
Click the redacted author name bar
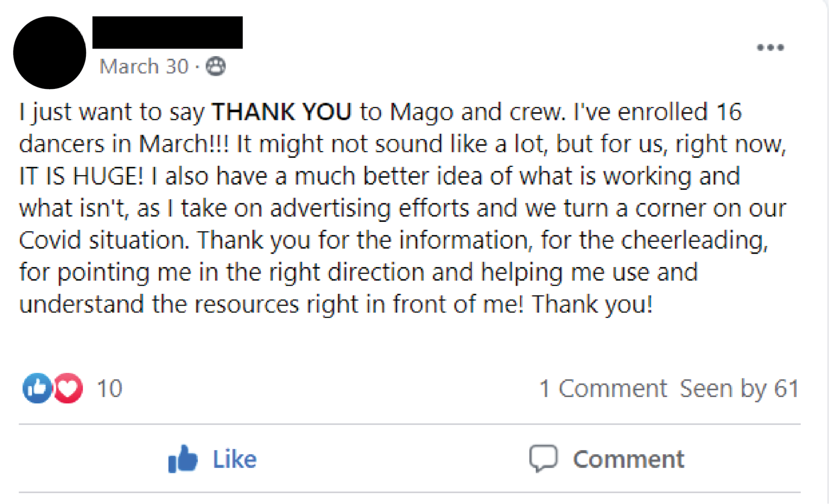(168, 32)
